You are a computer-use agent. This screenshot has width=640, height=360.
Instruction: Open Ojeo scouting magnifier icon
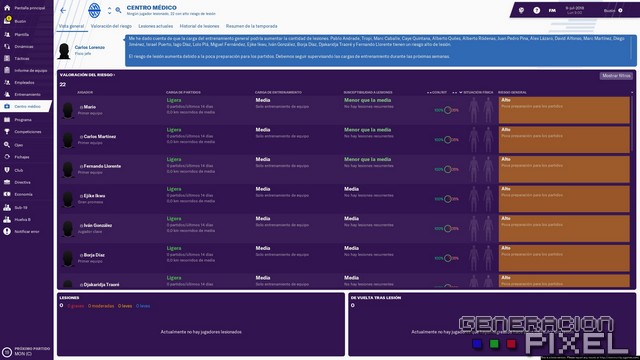tap(7, 145)
